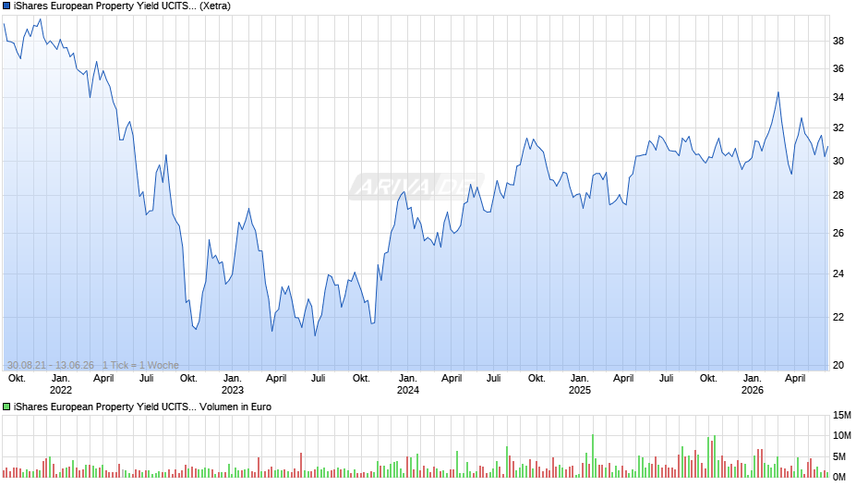Screen dimensions: 868x486
Task: Click the price axis label 24
Action: click(x=838, y=273)
